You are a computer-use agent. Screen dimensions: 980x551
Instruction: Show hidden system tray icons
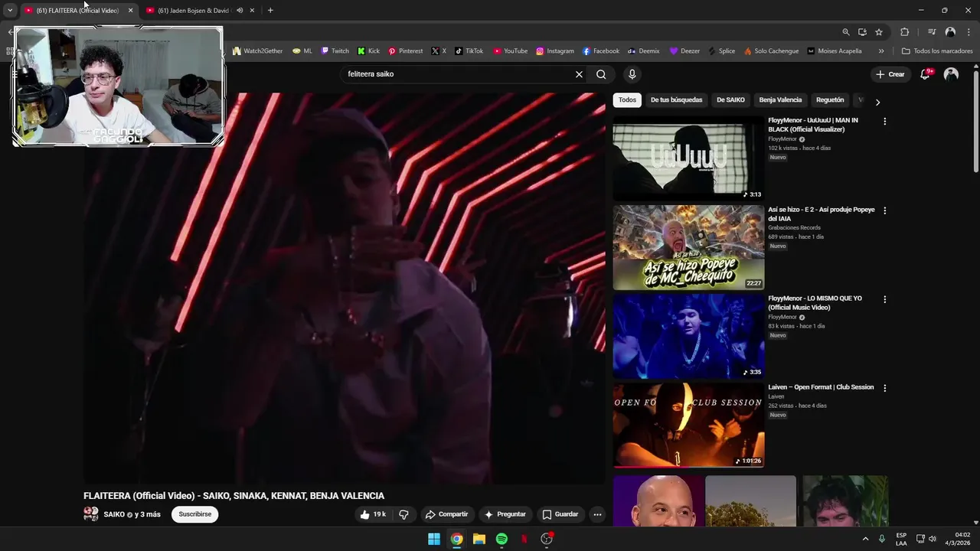coord(866,539)
